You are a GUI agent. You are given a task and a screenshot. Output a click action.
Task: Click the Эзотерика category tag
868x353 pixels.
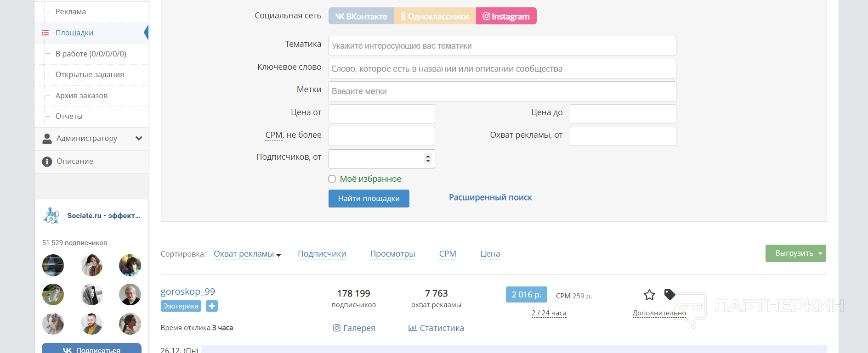coord(181,306)
